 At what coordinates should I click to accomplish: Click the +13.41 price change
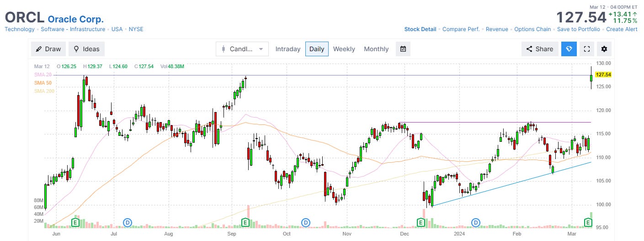[x=620, y=14]
